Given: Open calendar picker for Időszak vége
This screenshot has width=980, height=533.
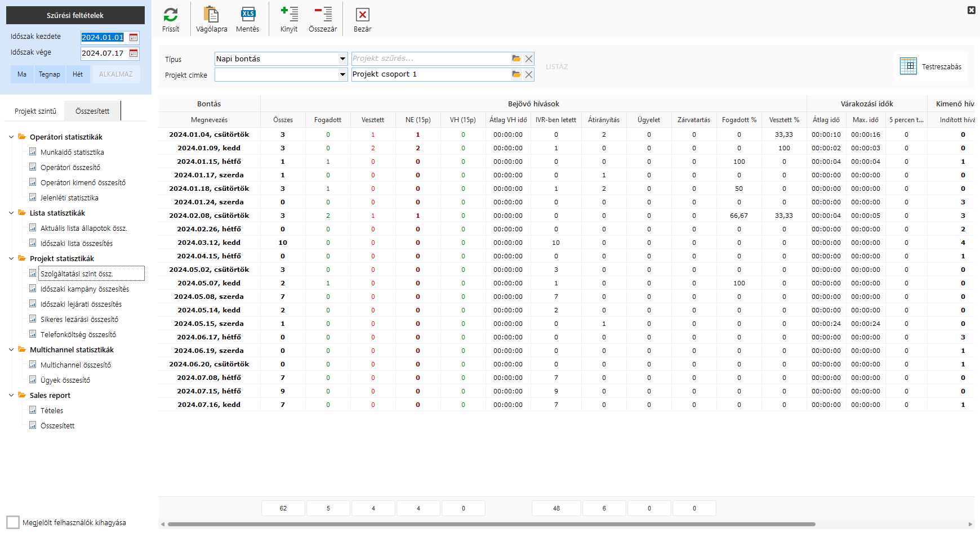Looking at the screenshot, I should coord(133,53).
